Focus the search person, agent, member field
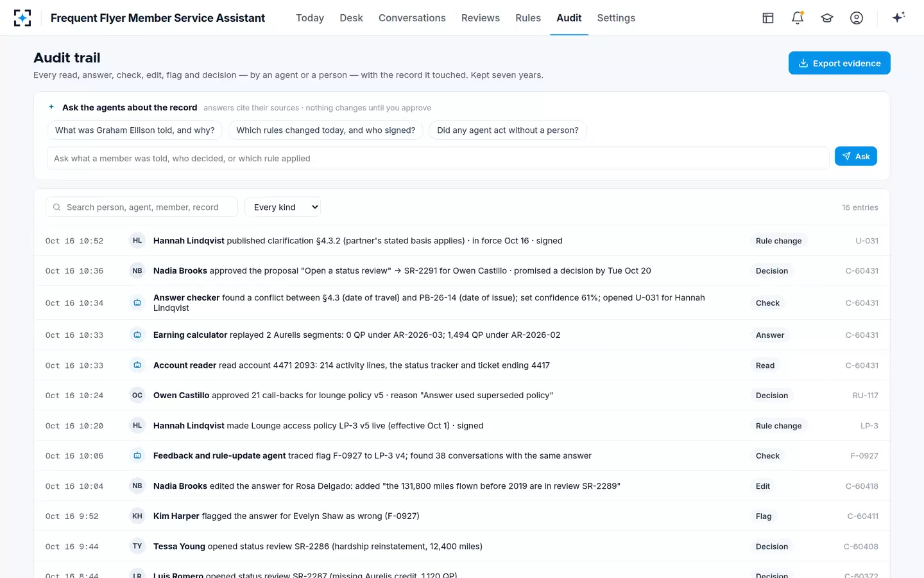The height and width of the screenshot is (578, 924). [x=142, y=207]
